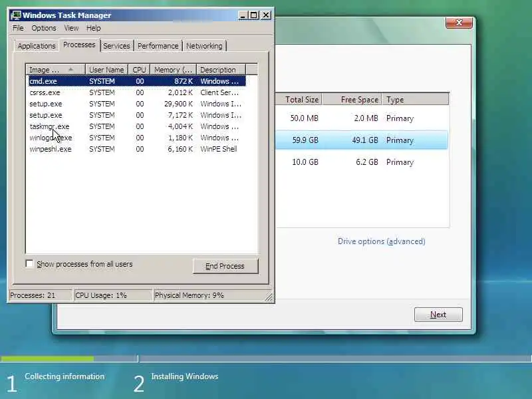Click the Installing Windows step label
532x399 pixels.
pos(185,376)
